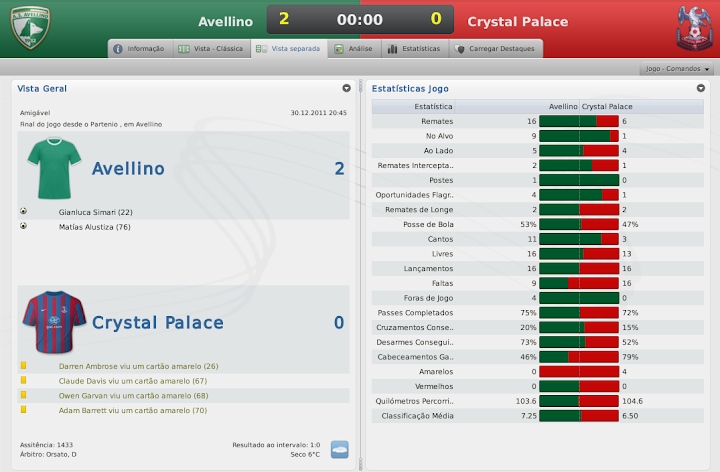Open the Jogo - Comandos dropdown
The image size is (720, 472).
(678, 69)
